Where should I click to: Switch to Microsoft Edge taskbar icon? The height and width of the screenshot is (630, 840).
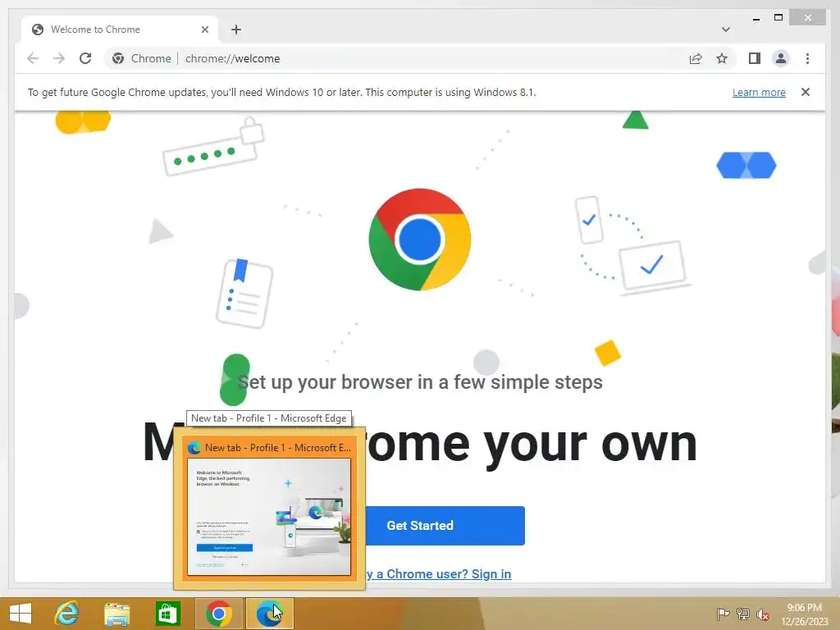270,614
